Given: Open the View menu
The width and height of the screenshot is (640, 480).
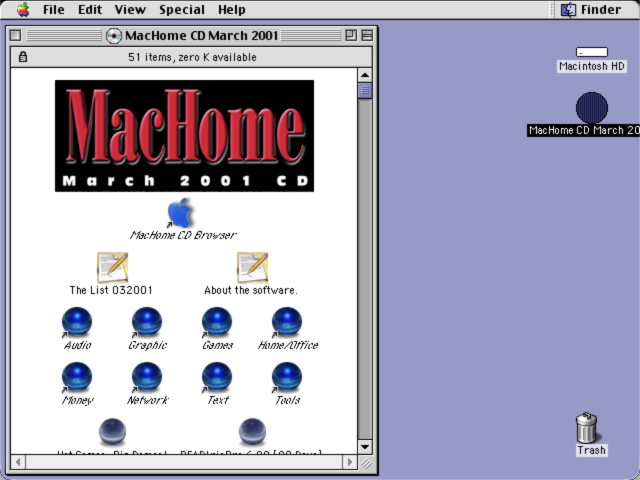Looking at the screenshot, I should click(x=130, y=9).
